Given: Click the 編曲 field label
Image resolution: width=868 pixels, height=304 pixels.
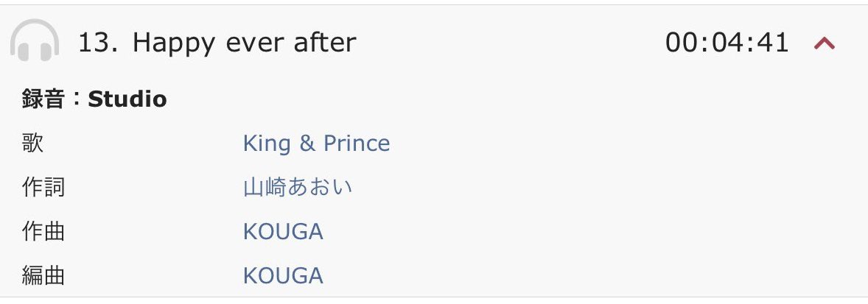Looking at the screenshot, I should point(43,276).
